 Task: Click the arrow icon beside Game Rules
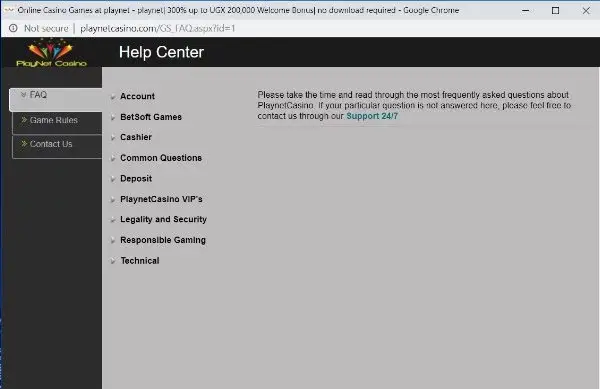pos(24,120)
